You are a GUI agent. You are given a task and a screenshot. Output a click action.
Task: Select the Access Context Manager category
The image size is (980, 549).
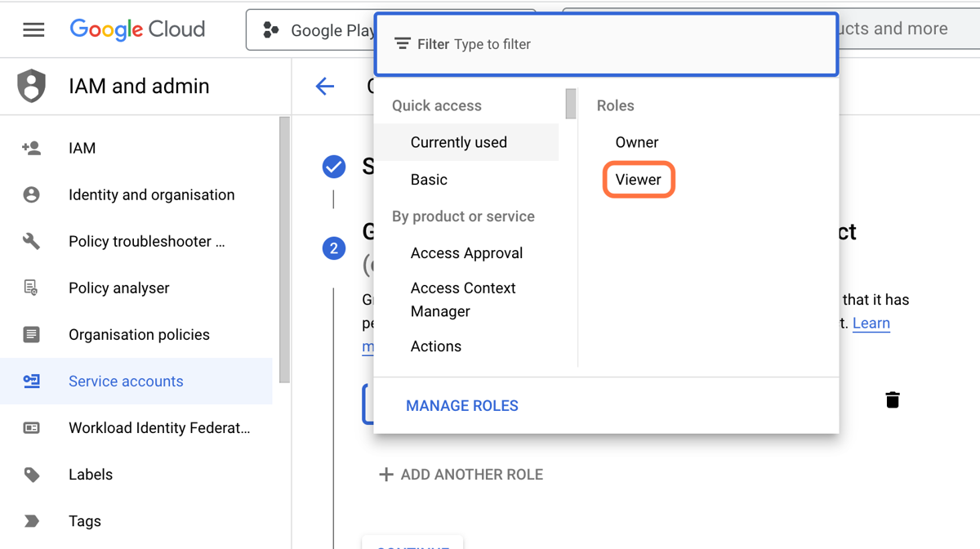(466, 300)
